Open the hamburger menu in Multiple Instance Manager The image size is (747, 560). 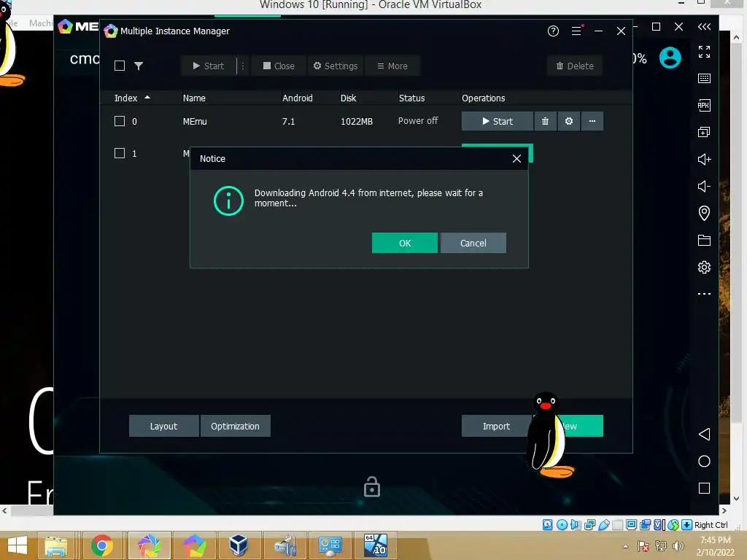click(x=576, y=31)
